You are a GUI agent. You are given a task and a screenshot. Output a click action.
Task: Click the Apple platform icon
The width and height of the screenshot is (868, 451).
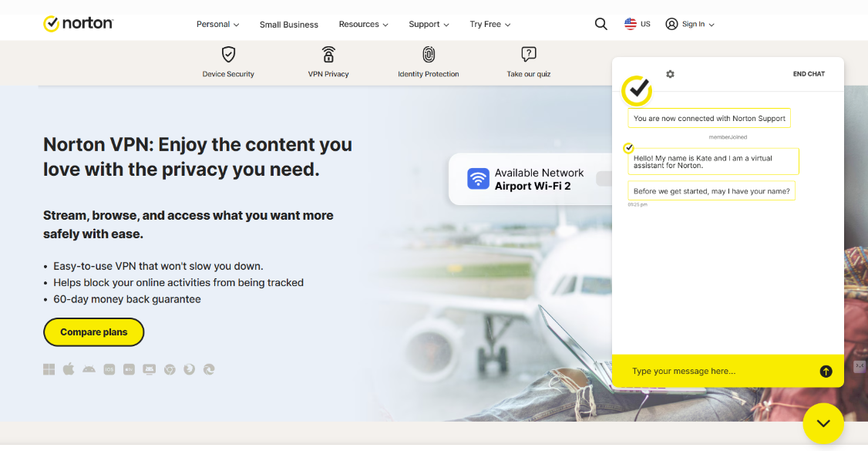coord(69,369)
